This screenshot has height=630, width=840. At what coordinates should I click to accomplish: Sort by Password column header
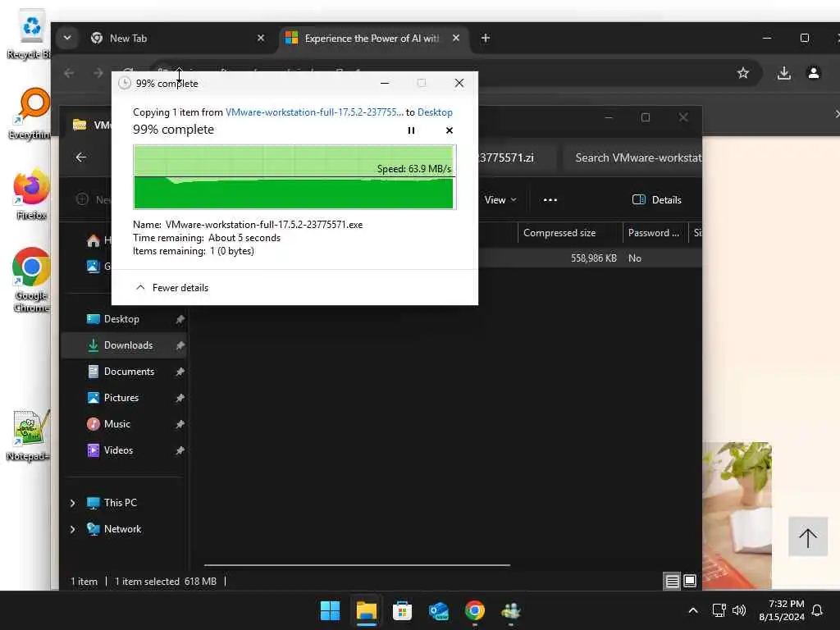click(655, 233)
